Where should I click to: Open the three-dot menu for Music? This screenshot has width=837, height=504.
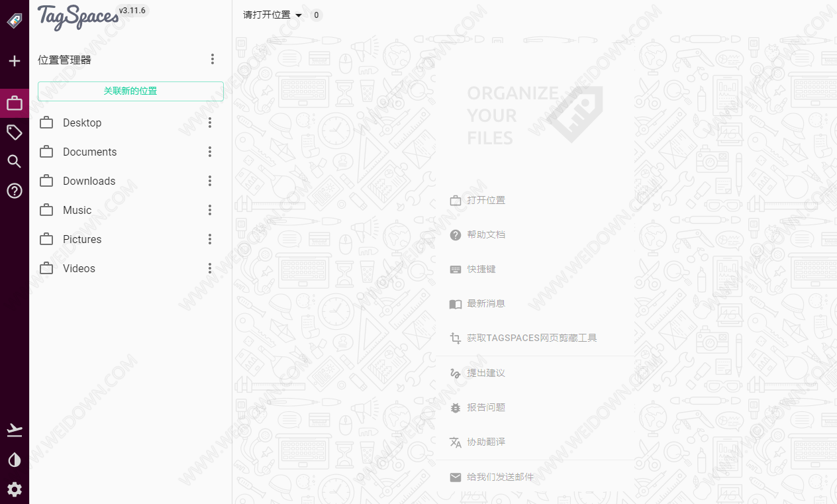point(210,210)
